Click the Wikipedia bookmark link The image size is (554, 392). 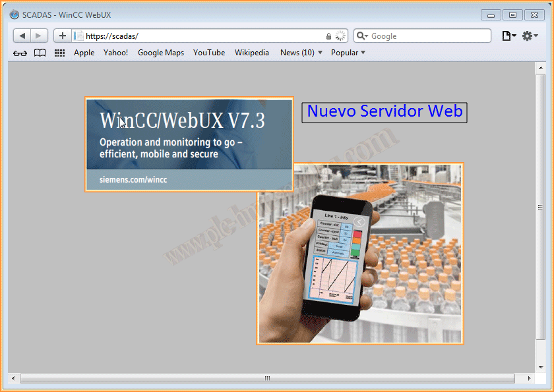[251, 53]
